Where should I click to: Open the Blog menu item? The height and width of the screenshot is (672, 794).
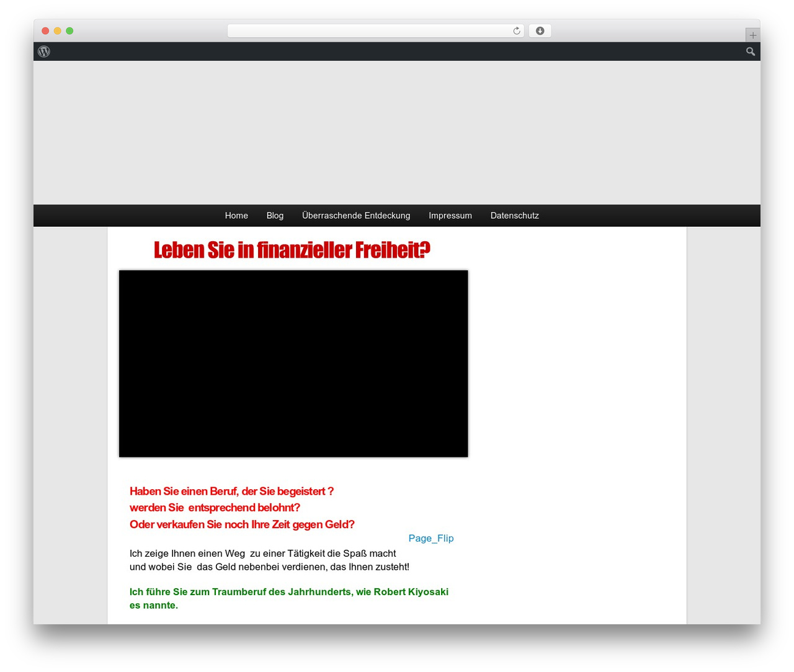(275, 216)
